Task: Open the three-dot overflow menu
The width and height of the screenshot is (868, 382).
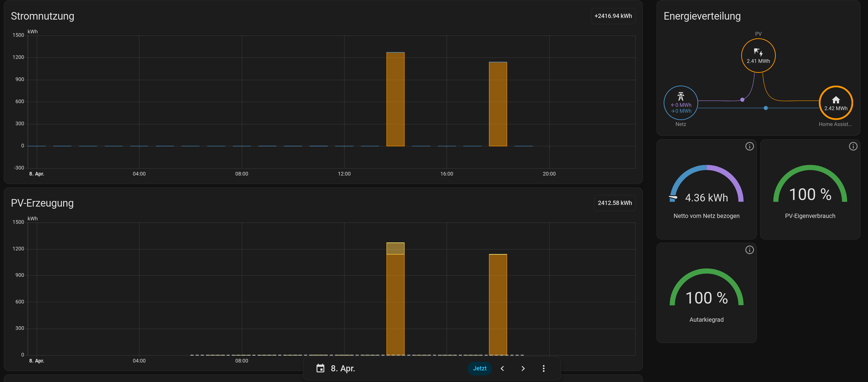Action: [x=543, y=368]
